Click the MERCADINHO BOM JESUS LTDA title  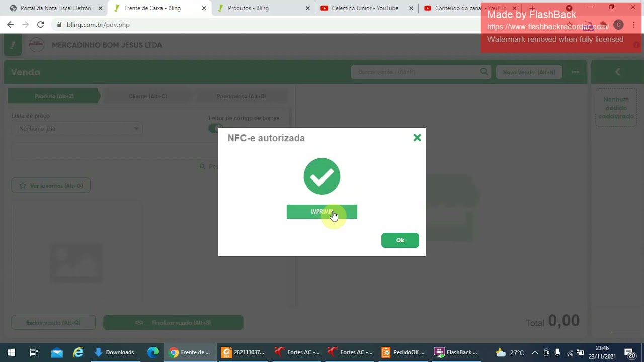107,45
